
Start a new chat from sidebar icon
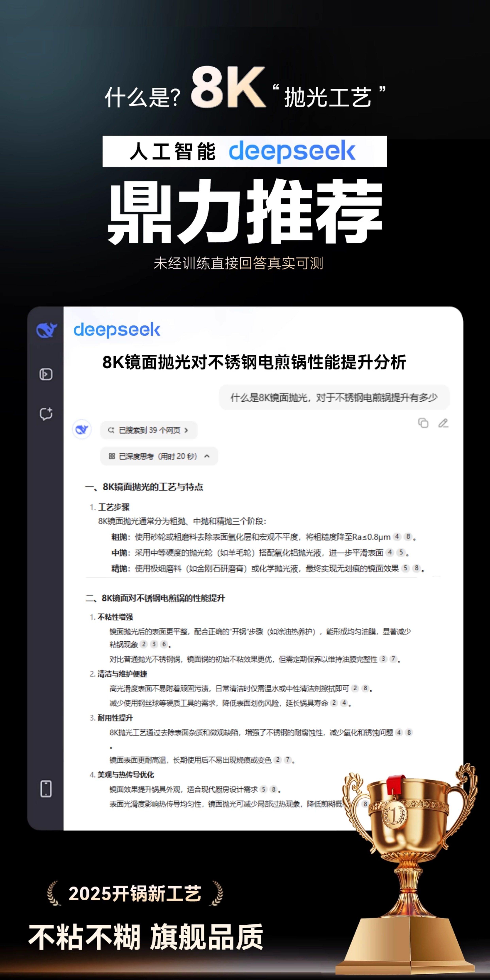click(x=46, y=414)
